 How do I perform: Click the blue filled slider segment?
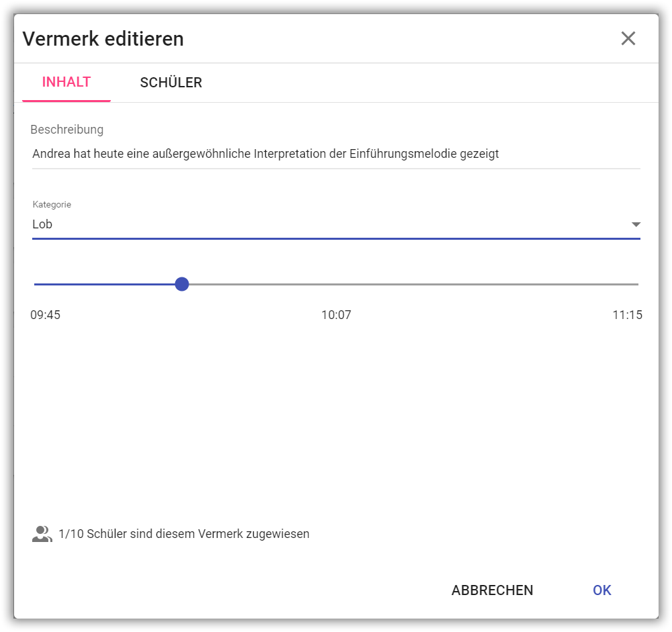click(x=105, y=284)
